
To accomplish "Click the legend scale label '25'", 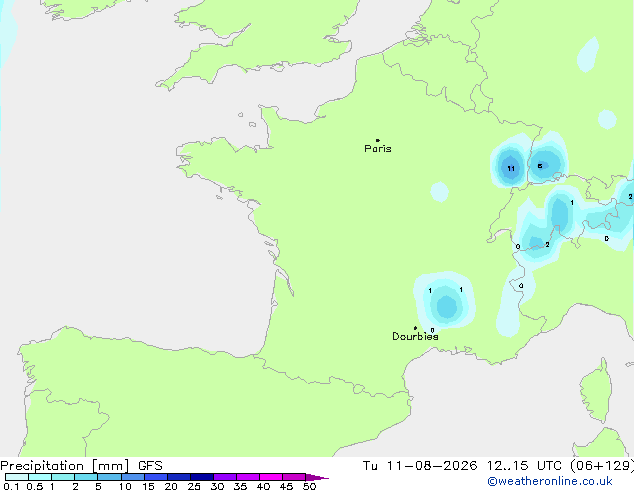I will pyautogui.click(x=194, y=486).
